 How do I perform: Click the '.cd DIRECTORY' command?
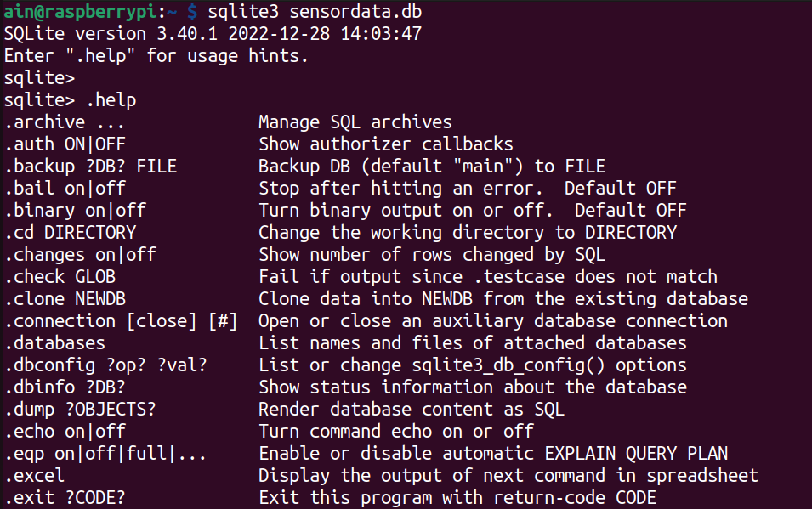[x=70, y=233]
